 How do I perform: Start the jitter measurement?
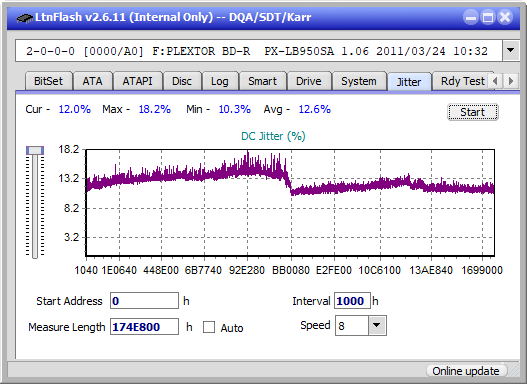[x=473, y=112]
